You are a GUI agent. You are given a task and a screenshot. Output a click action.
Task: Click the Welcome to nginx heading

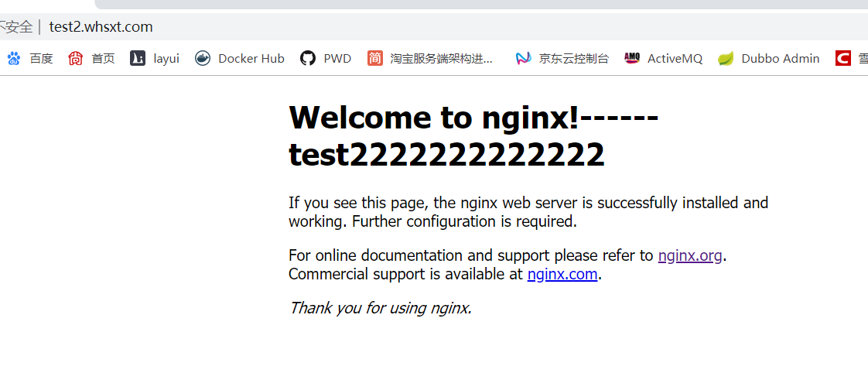[x=473, y=118]
